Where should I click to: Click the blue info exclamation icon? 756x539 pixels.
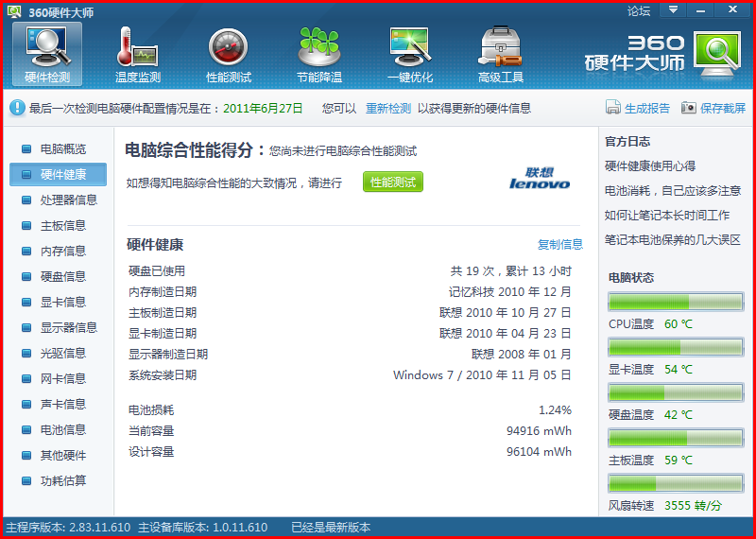pos(17,108)
